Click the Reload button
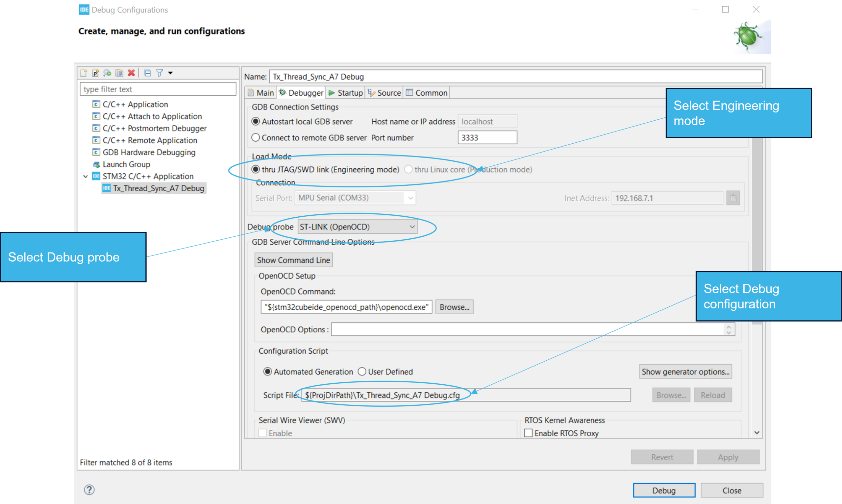Viewport: 842px width, 504px height. (x=713, y=395)
